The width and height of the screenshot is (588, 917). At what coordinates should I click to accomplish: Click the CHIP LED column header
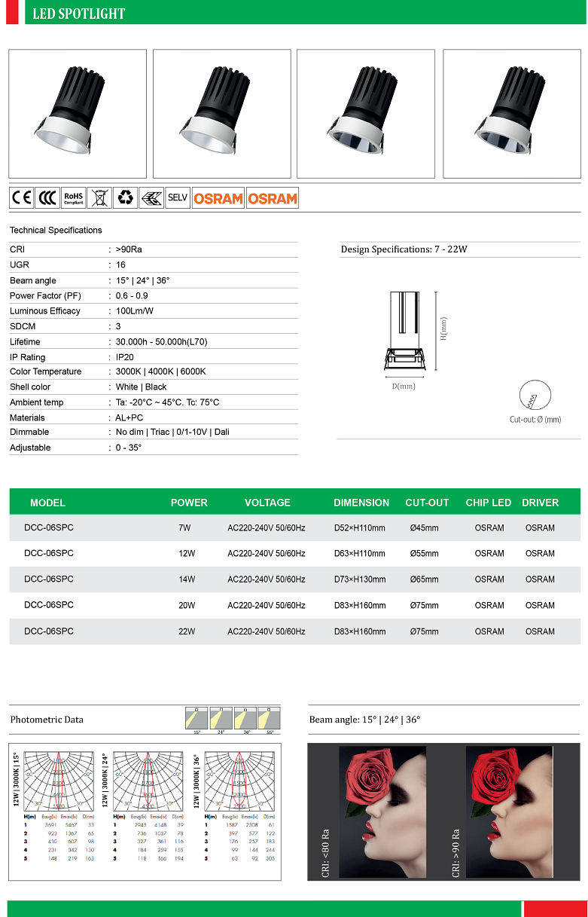489,503
